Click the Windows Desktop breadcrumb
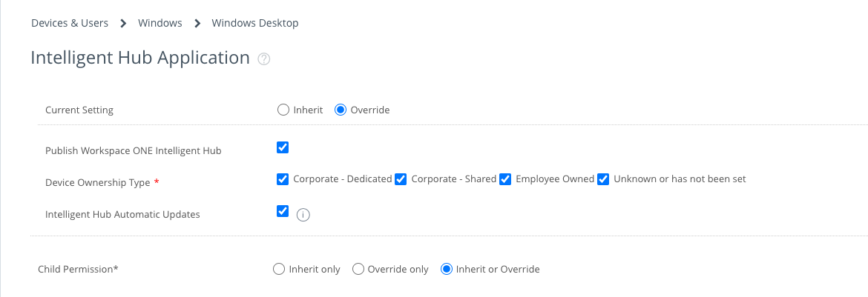This screenshot has height=297, width=868. coord(255,23)
